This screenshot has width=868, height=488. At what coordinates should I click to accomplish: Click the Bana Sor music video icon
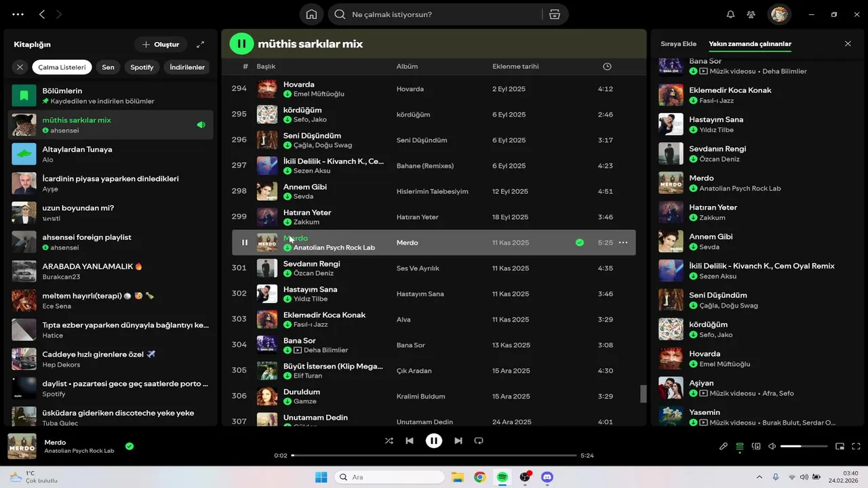point(297,350)
